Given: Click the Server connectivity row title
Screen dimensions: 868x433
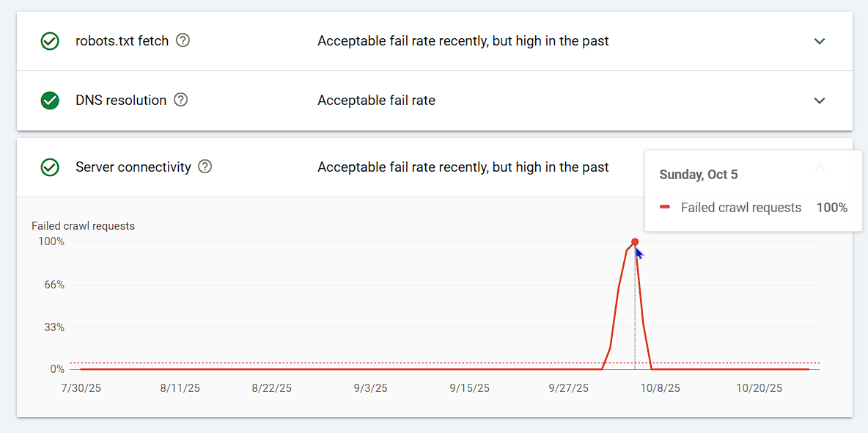Looking at the screenshot, I should pos(133,167).
